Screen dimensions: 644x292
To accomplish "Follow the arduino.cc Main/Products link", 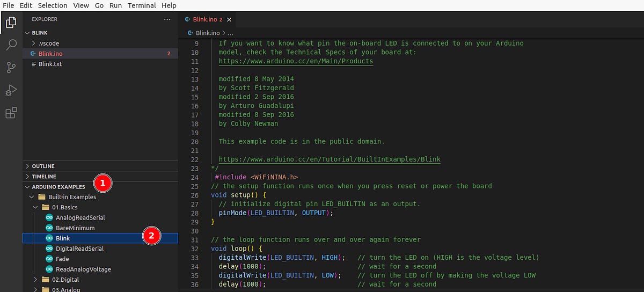I will click(x=296, y=61).
